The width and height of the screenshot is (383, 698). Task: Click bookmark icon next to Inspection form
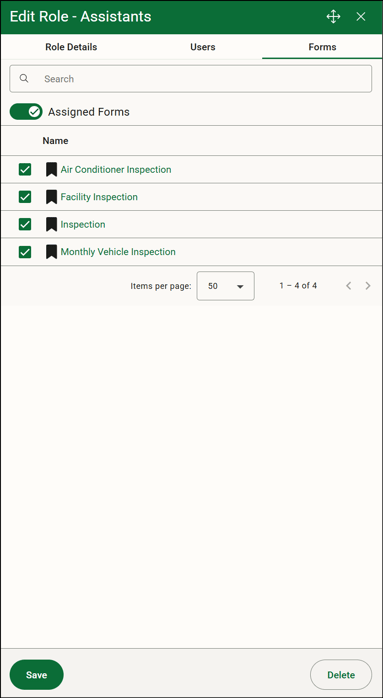(x=52, y=224)
